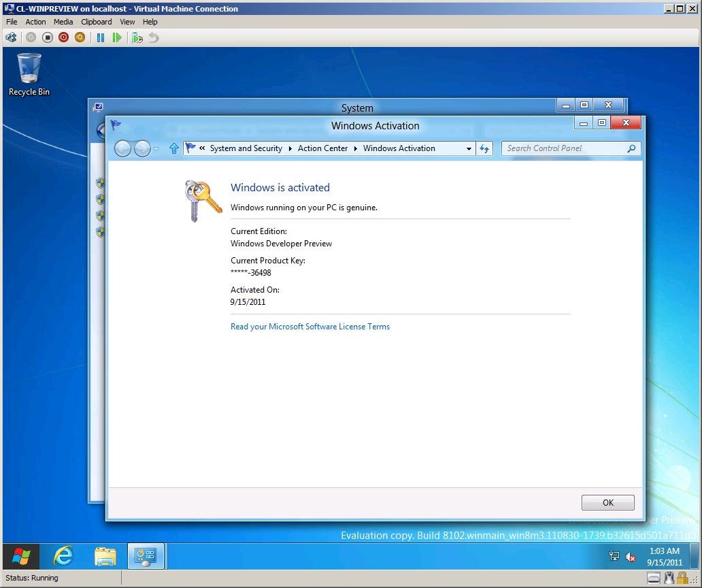Click the network tray icon
This screenshot has height=588, width=702.
tap(614, 557)
